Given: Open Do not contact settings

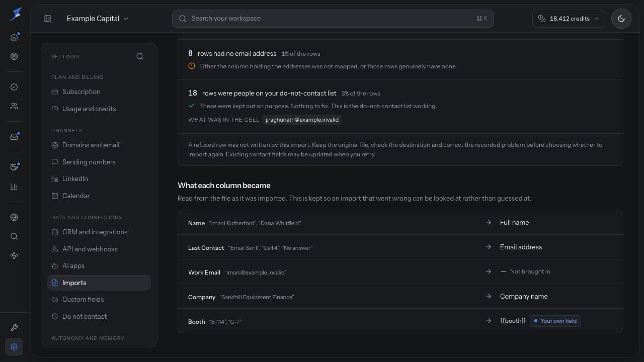Looking at the screenshot, I should [99, 316].
